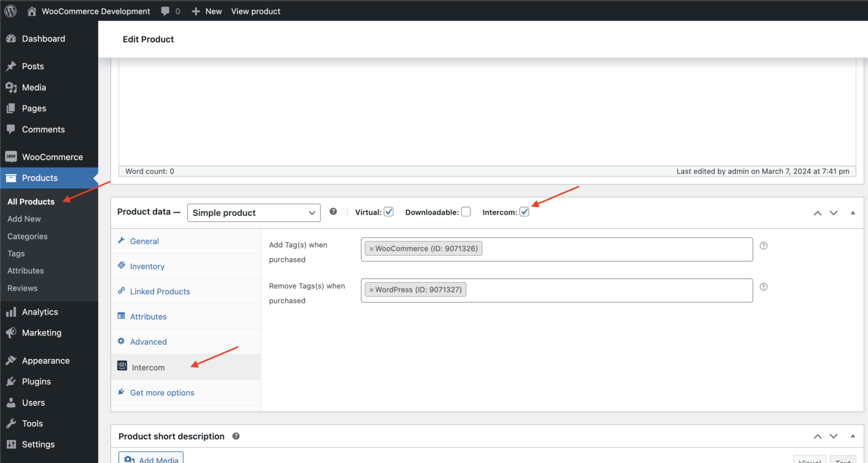Remove the WordPress tag with its x
This screenshot has width=868, height=463.
pyautogui.click(x=371, y=290)
